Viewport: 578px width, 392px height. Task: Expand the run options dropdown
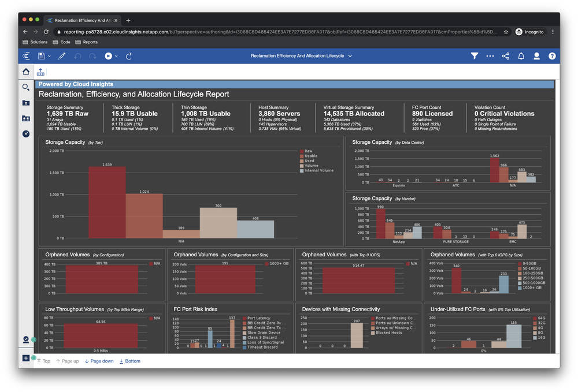[116, 56]
